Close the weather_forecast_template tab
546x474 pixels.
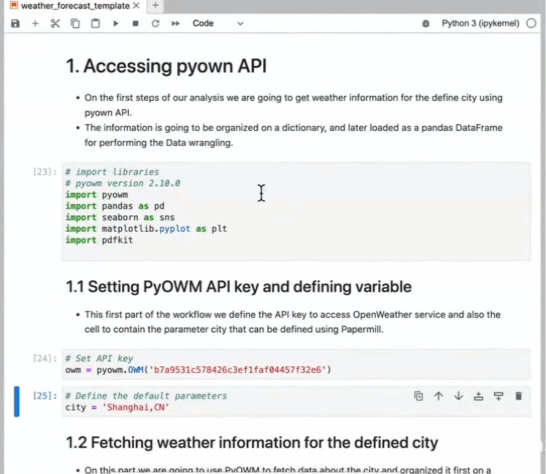136,6
